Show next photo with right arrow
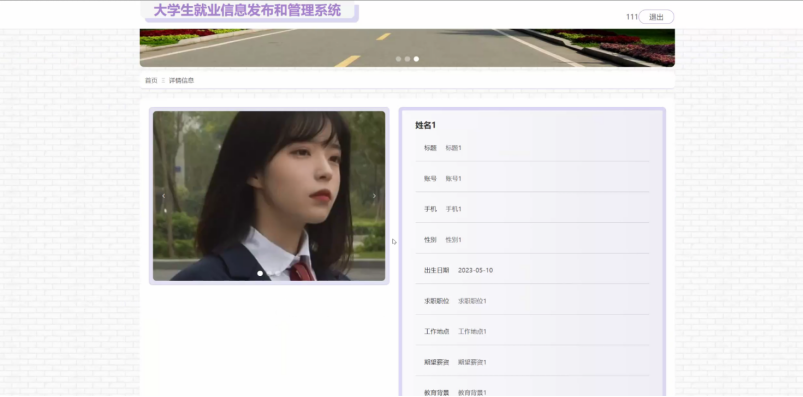The height and width of the screenshot is (397, 803). [374, 196]
